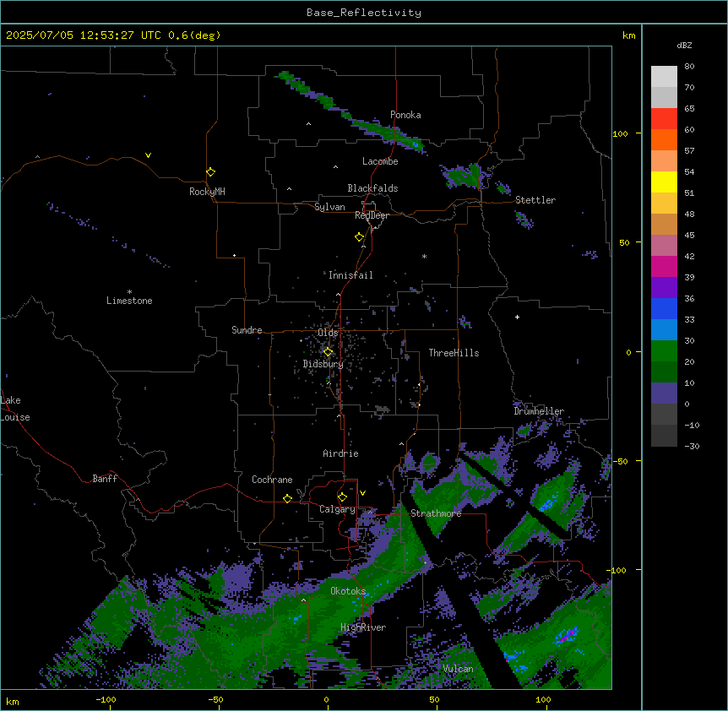Click the km unit label beside timestamp bar
The width and height of the screenshot is (728, 711).
tap(629, 35)
